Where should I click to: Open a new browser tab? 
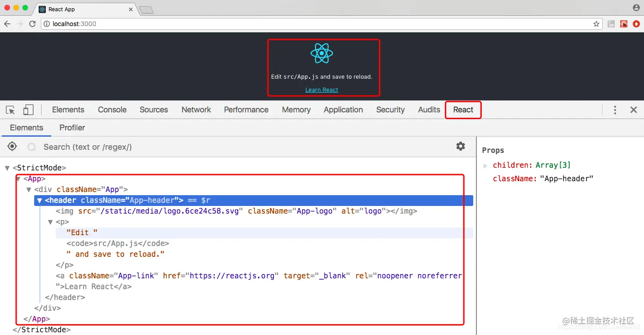point(147,9)
